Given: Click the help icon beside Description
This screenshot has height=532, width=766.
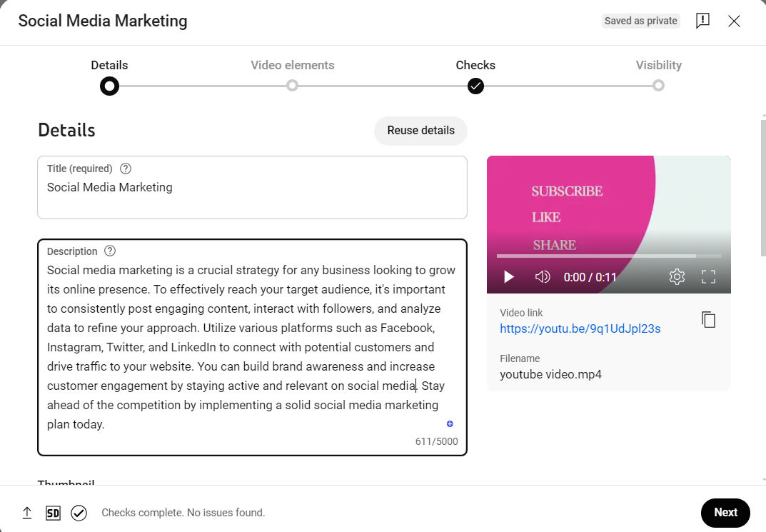Looking at the screenshot, I should tap(110, 251).
